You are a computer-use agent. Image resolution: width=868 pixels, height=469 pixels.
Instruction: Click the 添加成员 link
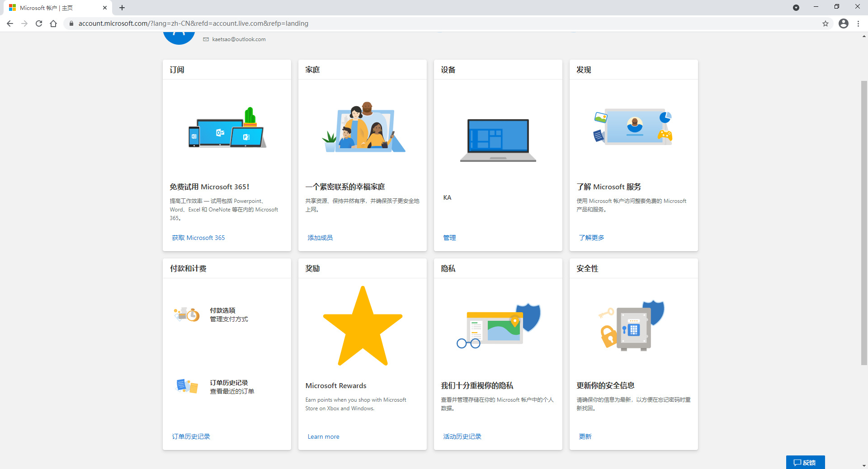320,238
